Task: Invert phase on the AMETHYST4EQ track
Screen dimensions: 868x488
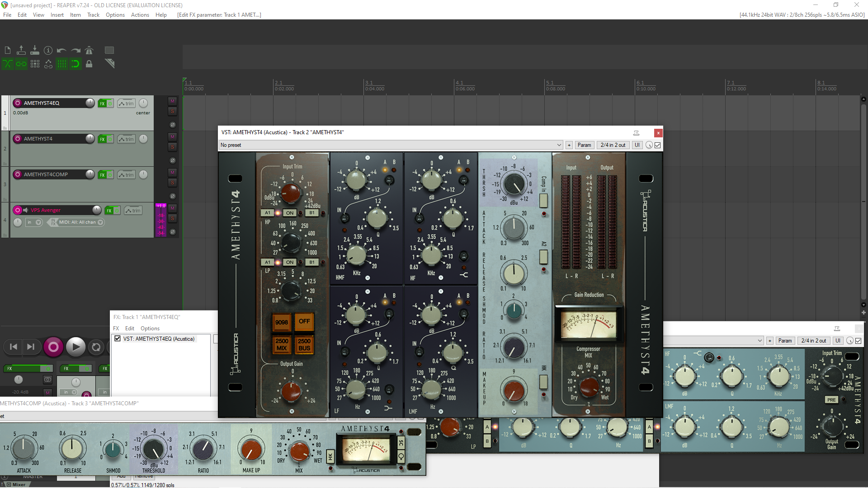Action: click(x=172, y=125)
